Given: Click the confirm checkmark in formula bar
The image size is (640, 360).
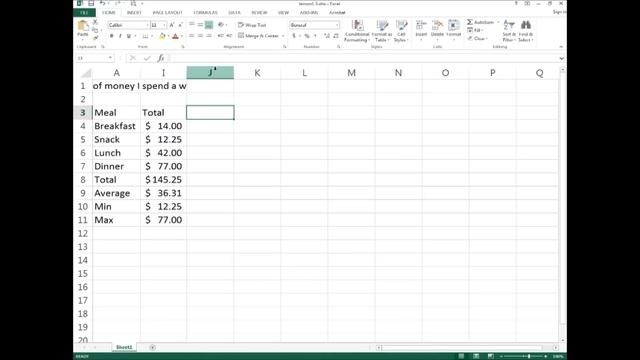Looking at the screenshot, I should [147, 58].
